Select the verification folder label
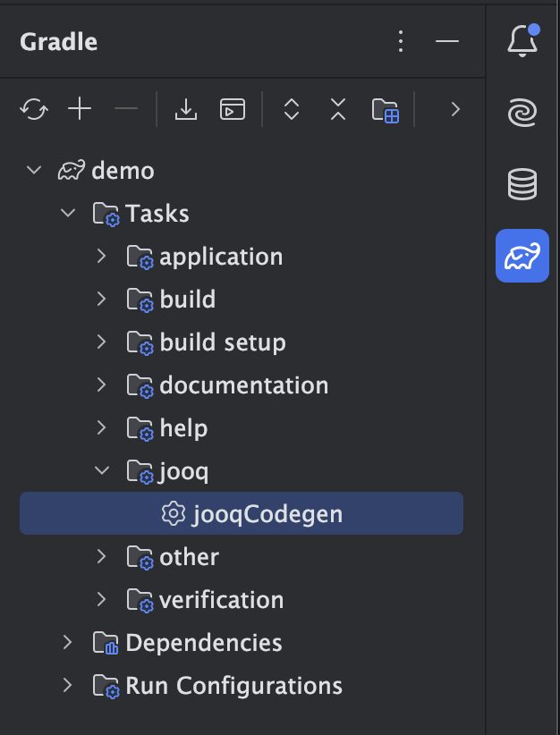This screenshot has height=735, width=560. pyautogui.click(x=221, y=600)
